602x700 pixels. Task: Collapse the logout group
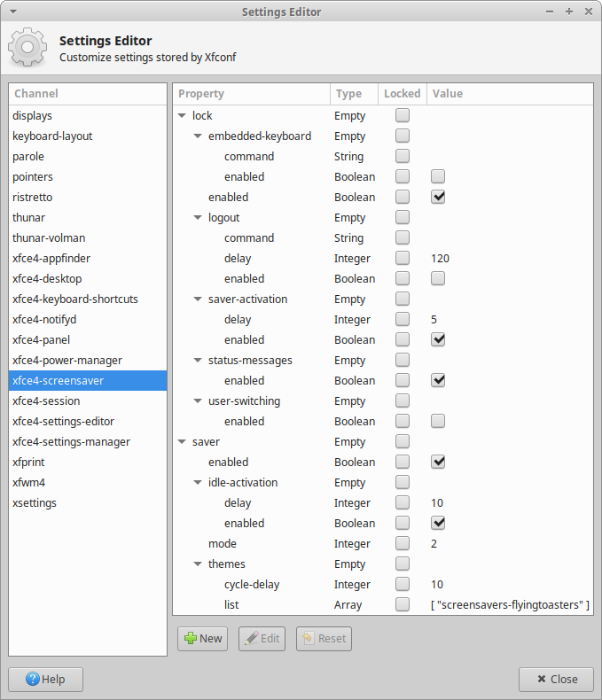pyautogui.click(x=198, y=217)
